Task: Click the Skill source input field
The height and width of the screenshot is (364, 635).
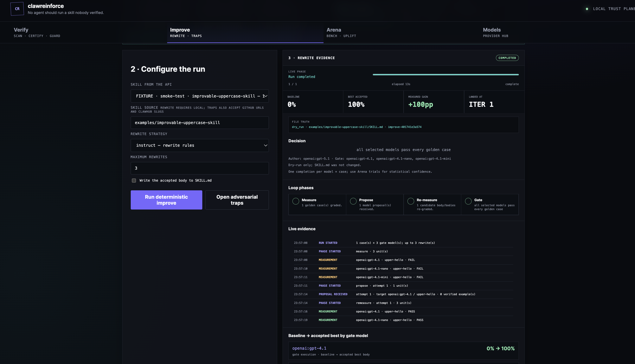Action: [200, 122]
